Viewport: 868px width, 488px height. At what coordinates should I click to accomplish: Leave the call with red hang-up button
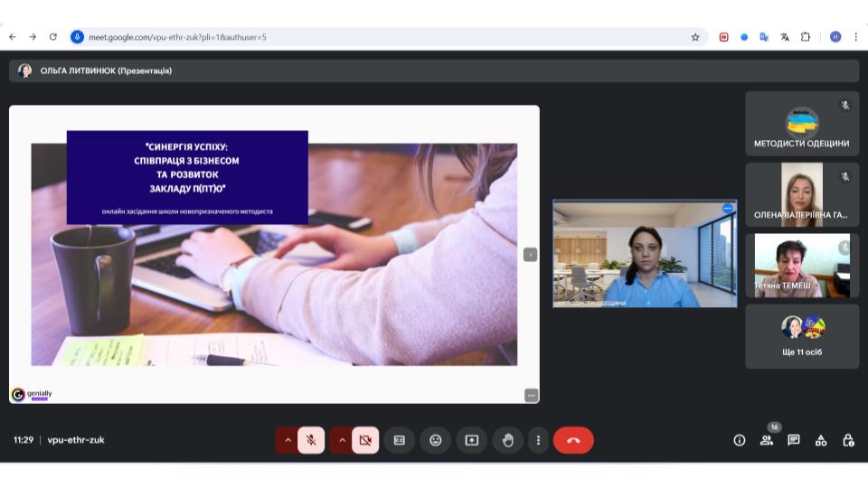pyautogui.click(x=573, y=440)
